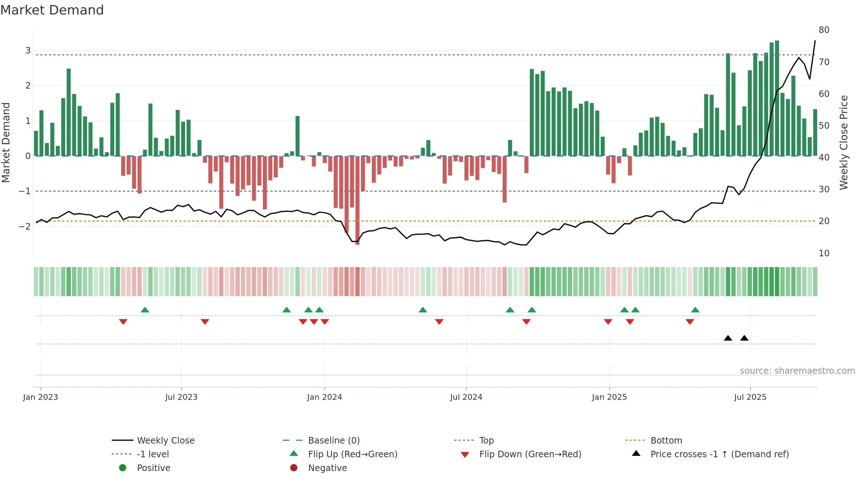The image size is (868, 488).
Task: Click the Negative legend label
Action: pyautogui.click(x=327, y=468)
